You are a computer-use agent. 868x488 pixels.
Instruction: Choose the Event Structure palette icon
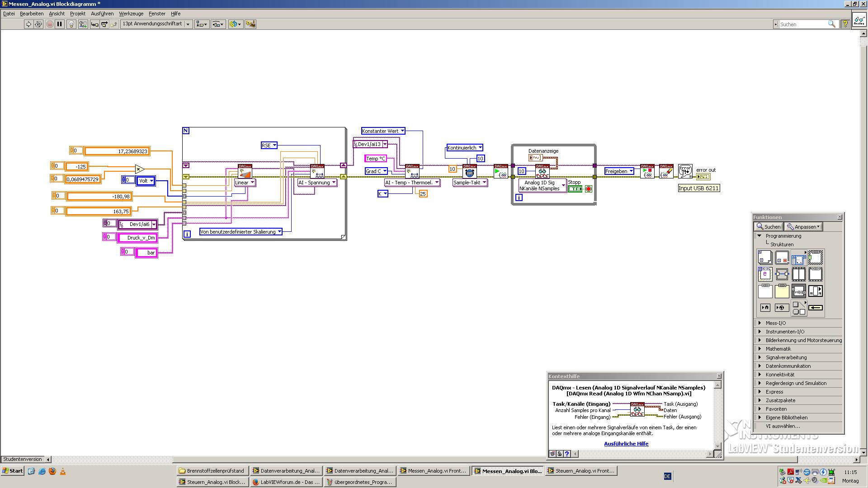[x=765, y=274]
